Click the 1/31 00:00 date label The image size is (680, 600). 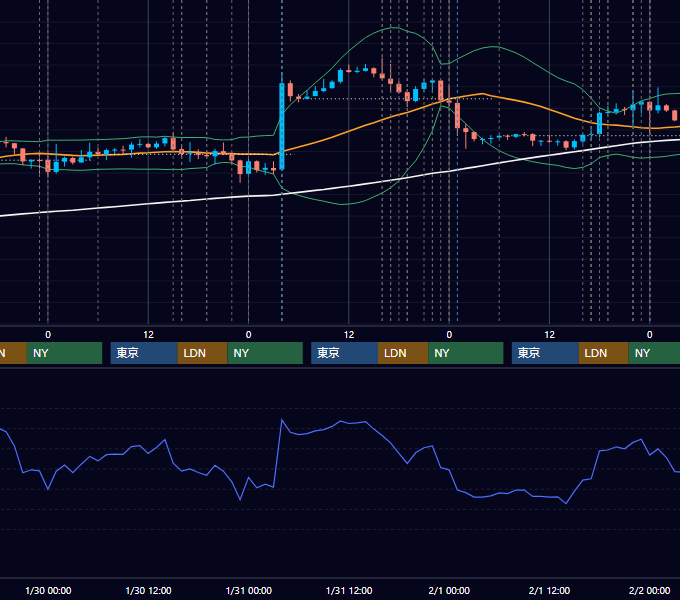point(248,590)
